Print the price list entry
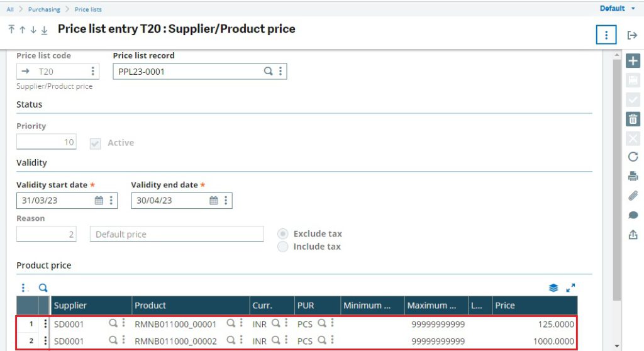The height and width of the screenshot is (351, 644). pyautogui.click(x=633, y=176)
